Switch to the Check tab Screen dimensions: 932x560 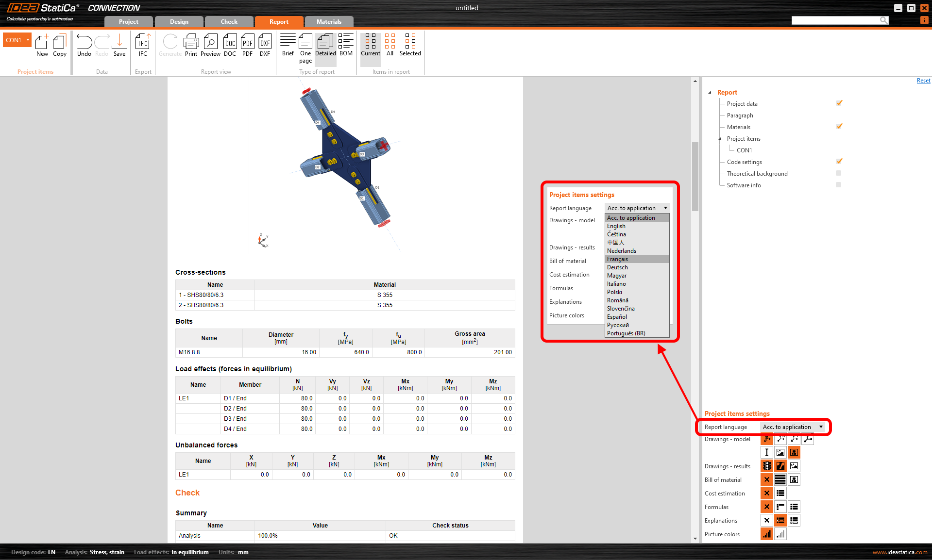point(229,22)
